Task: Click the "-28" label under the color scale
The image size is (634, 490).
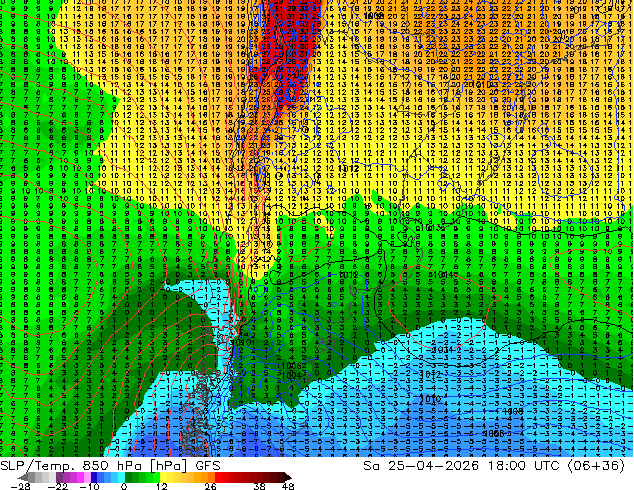Action: [x=20, y=486]
